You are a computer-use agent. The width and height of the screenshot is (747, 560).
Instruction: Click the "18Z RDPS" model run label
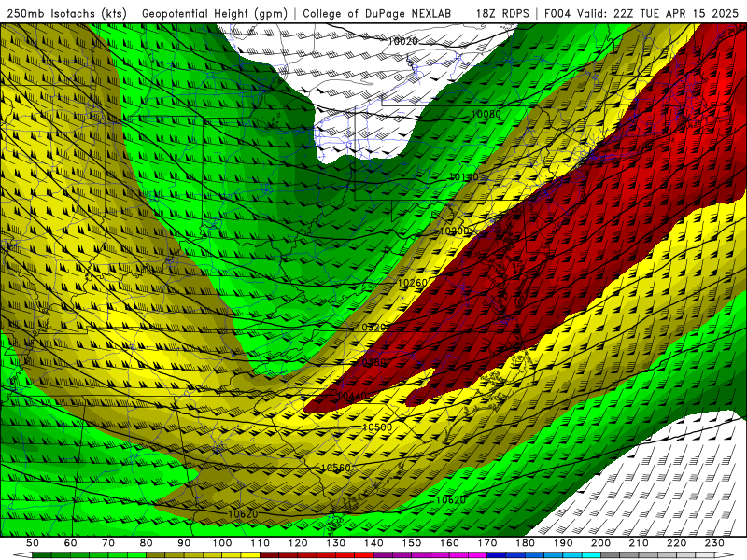click(502, 13)
